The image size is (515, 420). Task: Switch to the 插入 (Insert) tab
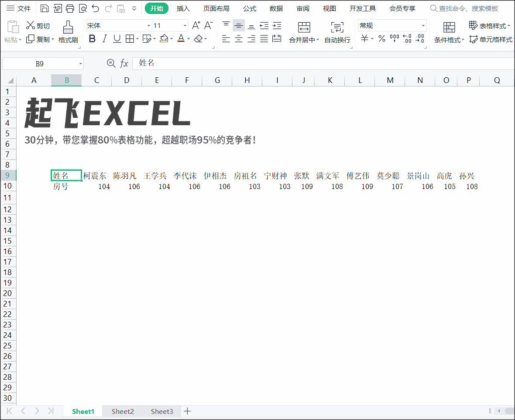click(183, 8)
